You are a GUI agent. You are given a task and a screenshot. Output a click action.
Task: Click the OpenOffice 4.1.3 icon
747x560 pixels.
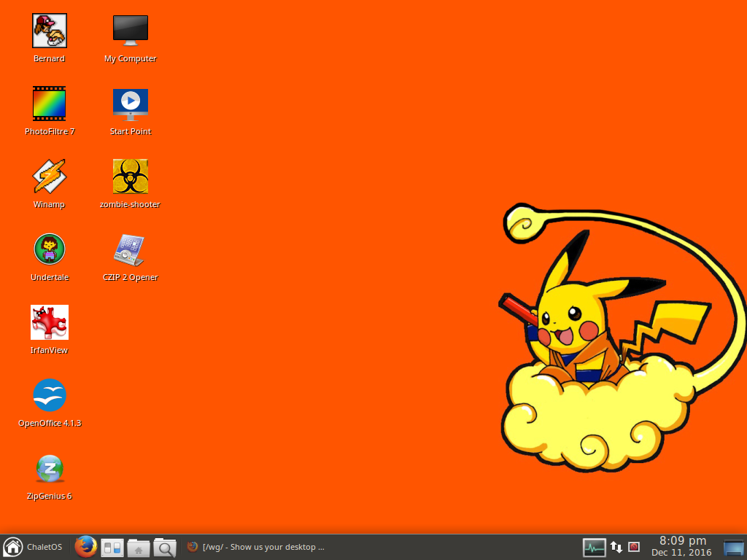pos(50,395)
